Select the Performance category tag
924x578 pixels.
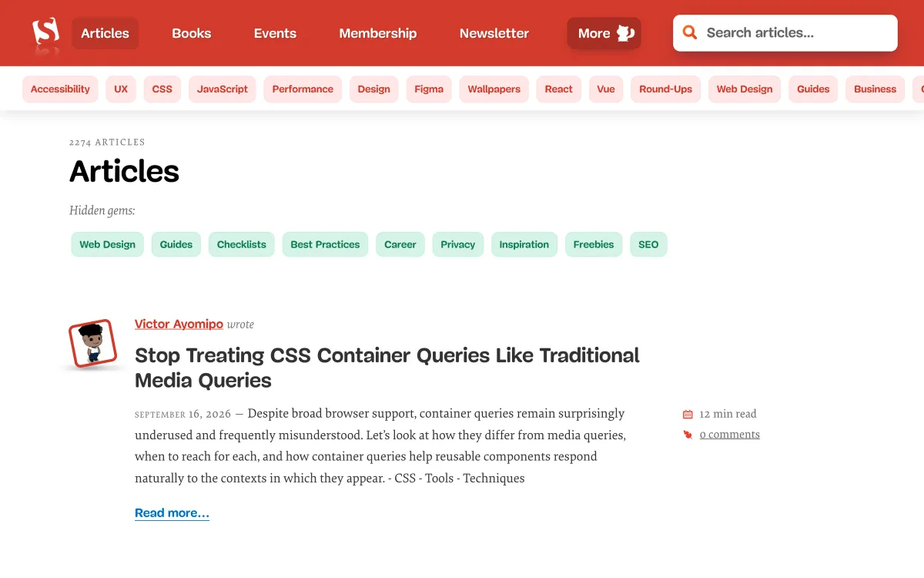303,89
